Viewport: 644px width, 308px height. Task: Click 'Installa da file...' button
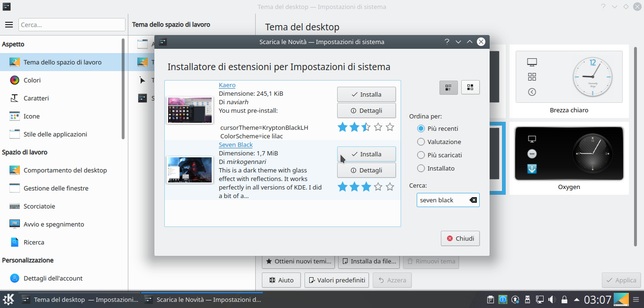[x=369, y=261]
